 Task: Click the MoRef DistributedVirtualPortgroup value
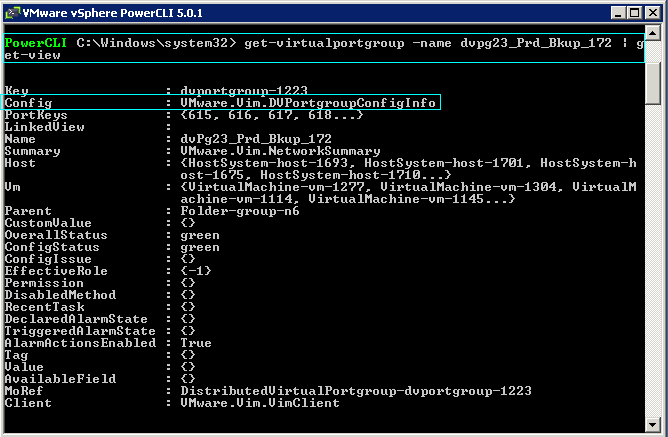(x=356, y=391)
